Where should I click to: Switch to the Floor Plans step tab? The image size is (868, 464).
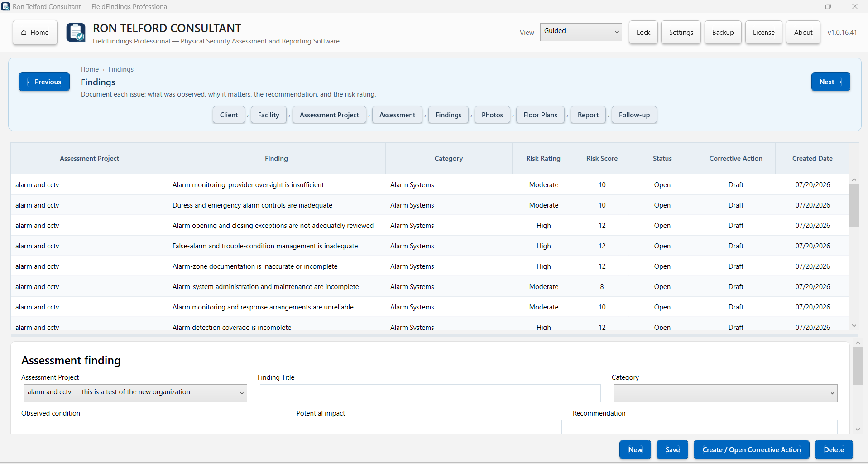coord(540,115)
